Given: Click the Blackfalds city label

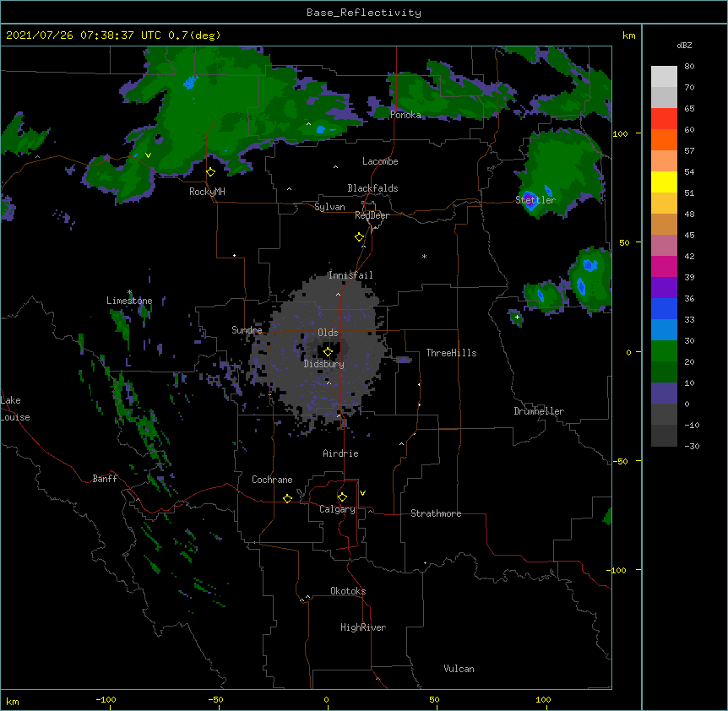Looking at the screenshot, I should [x=372, y=188].
